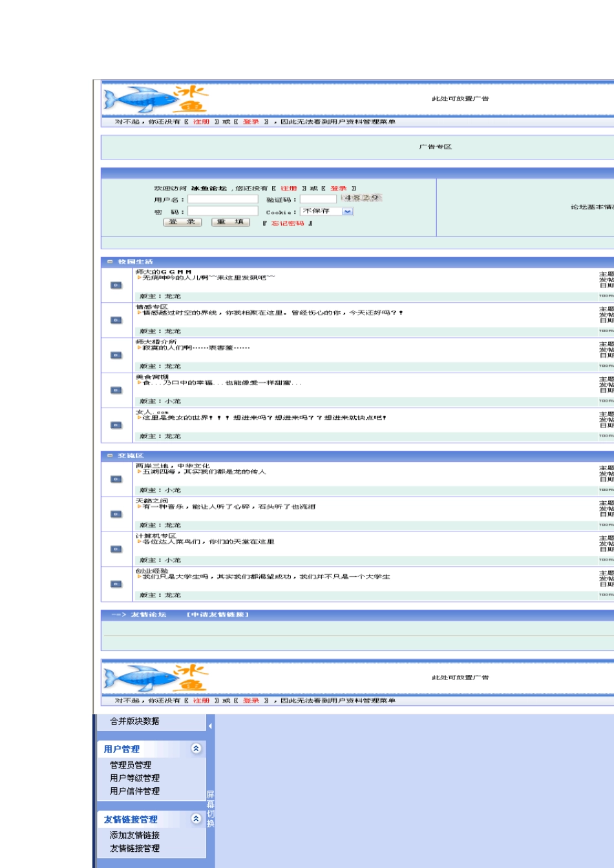The height and width of the screenshot is (868, 614).
Task: Collapse the 用户管理 panel chevron
Action: coord(196,749)
